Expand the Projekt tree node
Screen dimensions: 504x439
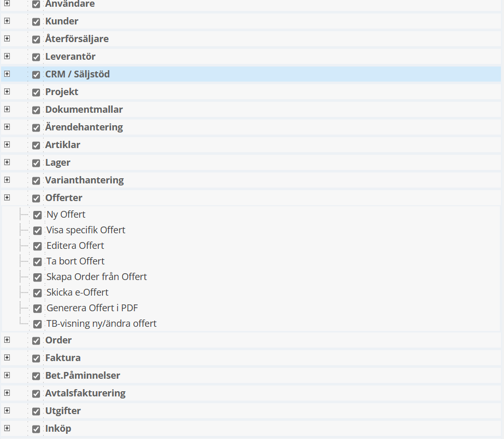7,91
